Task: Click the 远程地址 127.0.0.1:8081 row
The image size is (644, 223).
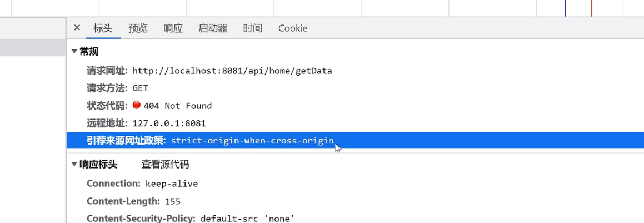Action: pos(355,123)
